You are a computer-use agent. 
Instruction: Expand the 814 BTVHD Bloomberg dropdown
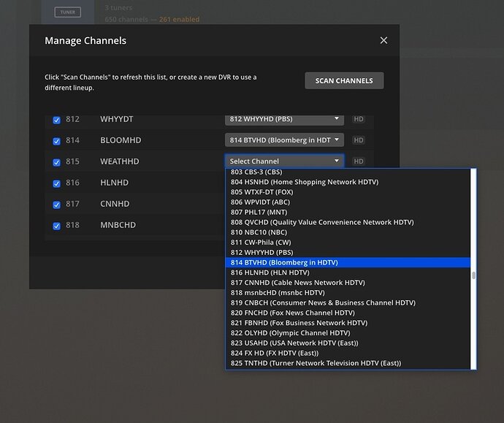pyautogui.click(x=284, y=140)
